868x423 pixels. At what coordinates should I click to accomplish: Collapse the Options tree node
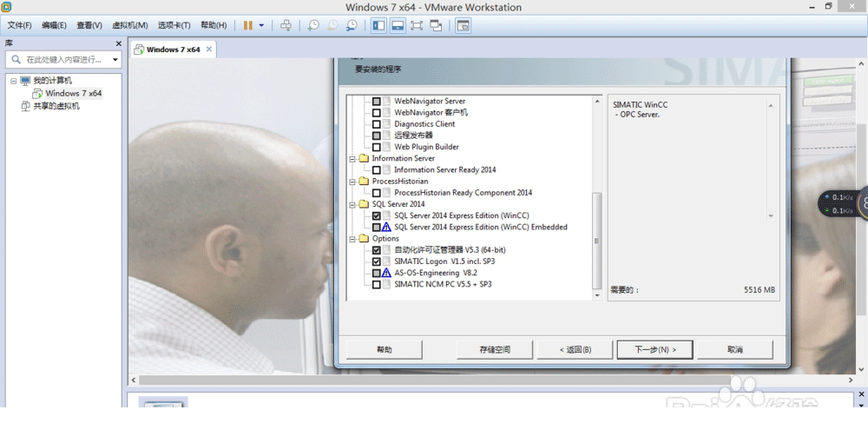coord(352,239)
